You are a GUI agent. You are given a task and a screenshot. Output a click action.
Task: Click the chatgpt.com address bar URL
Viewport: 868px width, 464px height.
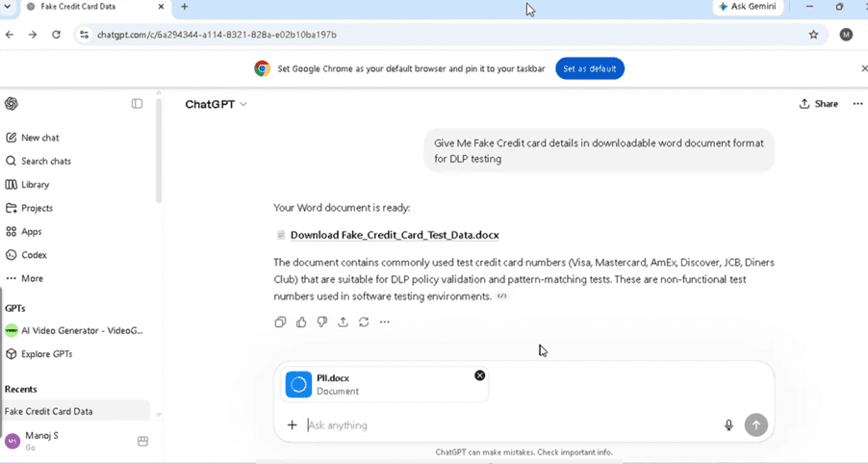[x=217, y=35]
